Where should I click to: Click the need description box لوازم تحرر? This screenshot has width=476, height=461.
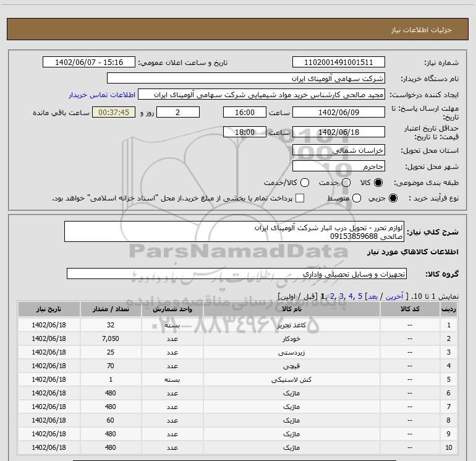[x=234, y=231]
